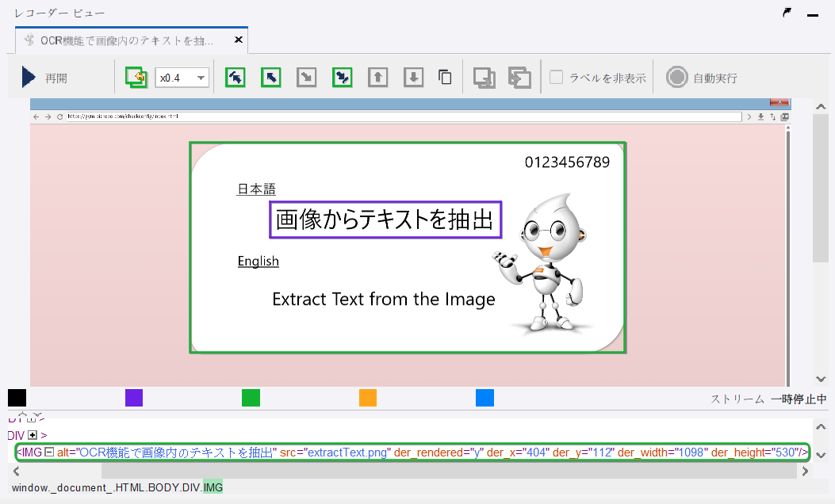This screenshot has height=504, width=835.
Task: Enable the ラベルを非表示 checkbox
Action: pos(556,77)
